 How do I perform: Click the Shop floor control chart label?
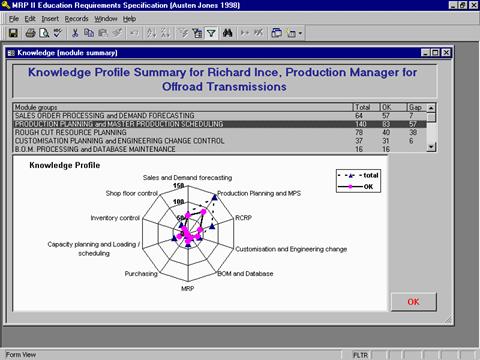132,193
